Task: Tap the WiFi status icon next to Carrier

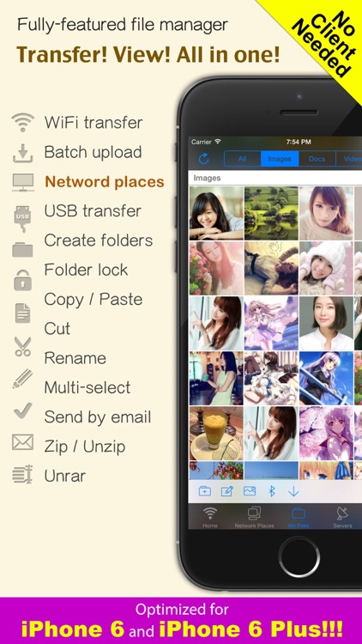Action: (x=218, y=142)
